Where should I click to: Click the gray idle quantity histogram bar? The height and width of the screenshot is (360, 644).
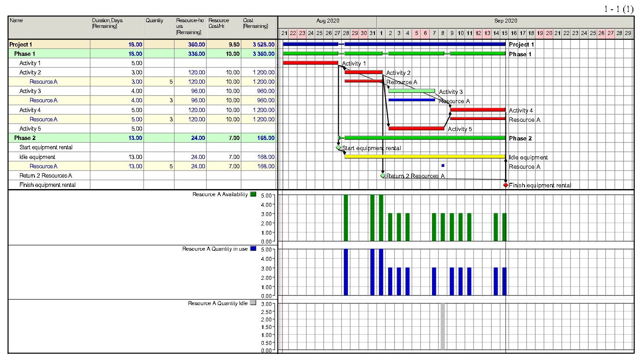click(443, 326)
